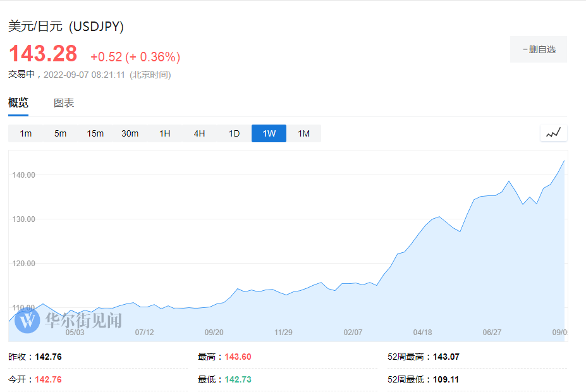
Task: Toggle the line chart type icon
Action: pos(554,133)
